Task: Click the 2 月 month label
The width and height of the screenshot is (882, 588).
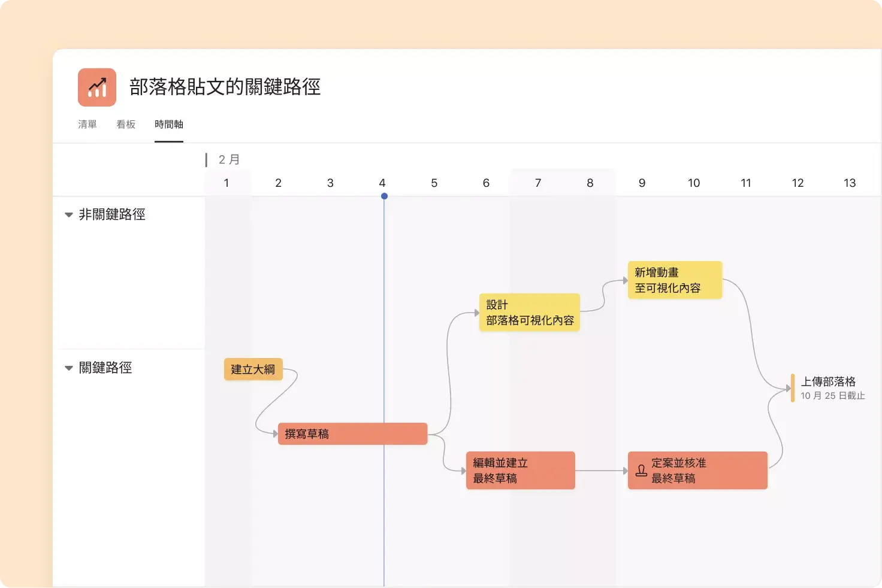Action: click(x=229, y=159)
